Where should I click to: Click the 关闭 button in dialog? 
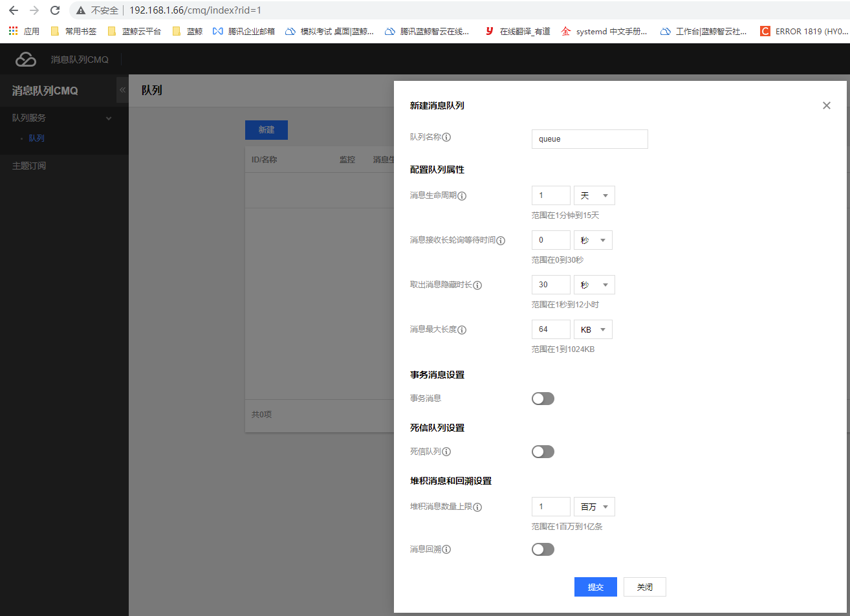tap(644, 587)
